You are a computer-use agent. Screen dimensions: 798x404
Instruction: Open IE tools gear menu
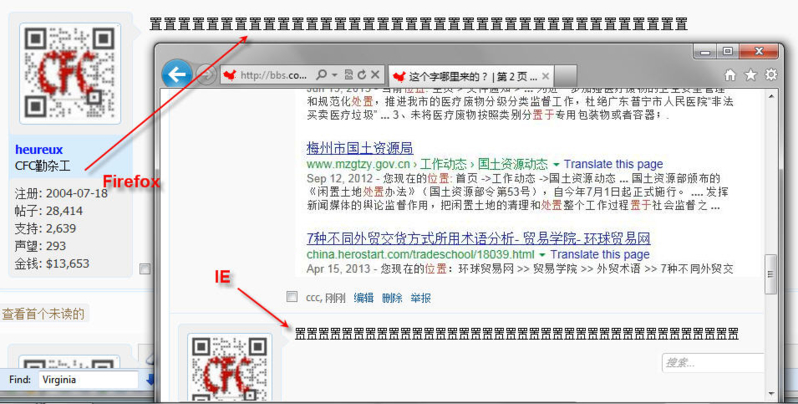[x=771, y=75]
